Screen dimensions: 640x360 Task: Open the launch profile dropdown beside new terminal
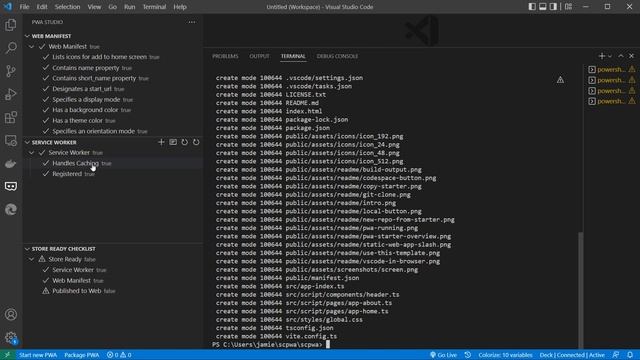[610, 56]
